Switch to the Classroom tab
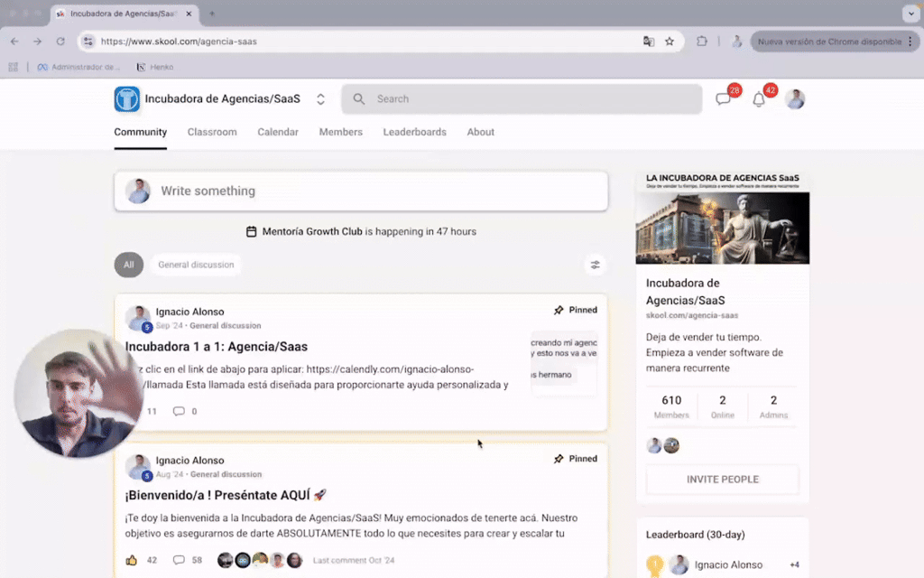Screen dimensions: 924x578 point(212,132)
